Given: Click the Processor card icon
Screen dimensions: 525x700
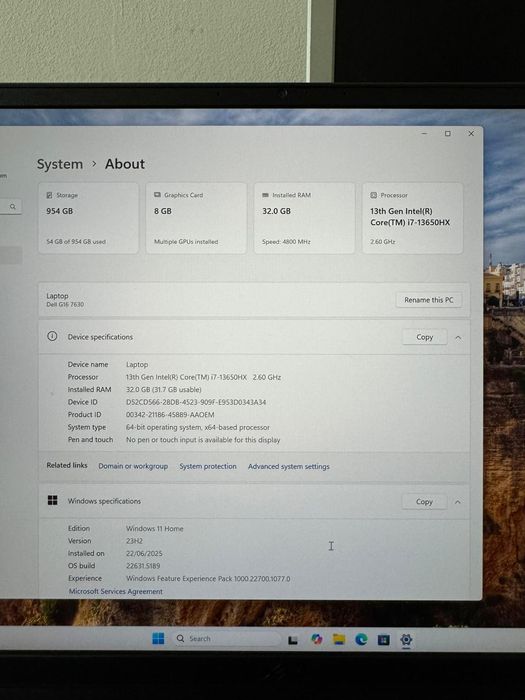Looking at the screenshot, I should pos(374,195).
